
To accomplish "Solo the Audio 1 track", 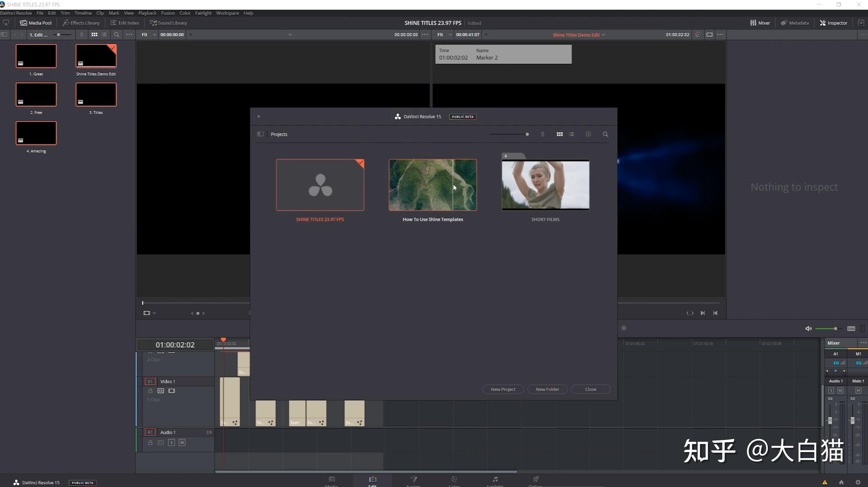I will (x=171, y=442).
